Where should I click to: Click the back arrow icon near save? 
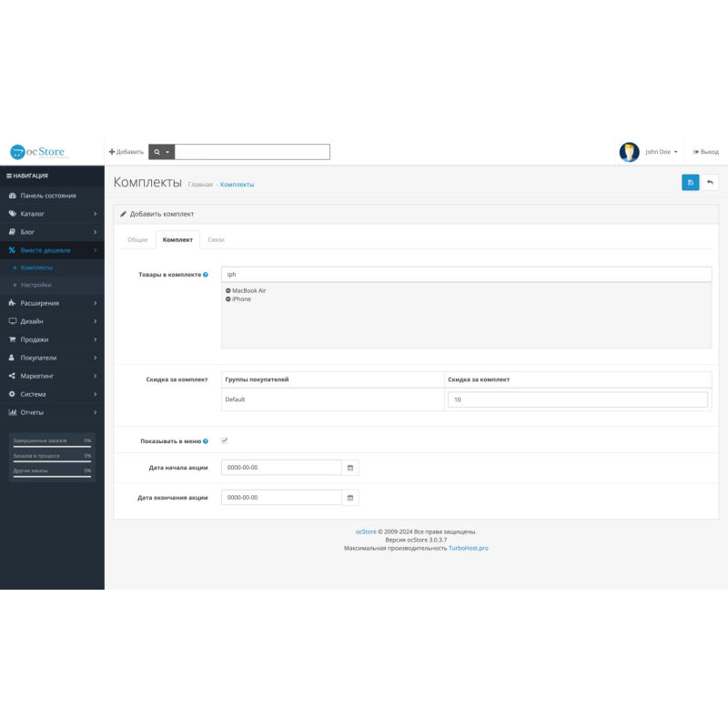710,183
